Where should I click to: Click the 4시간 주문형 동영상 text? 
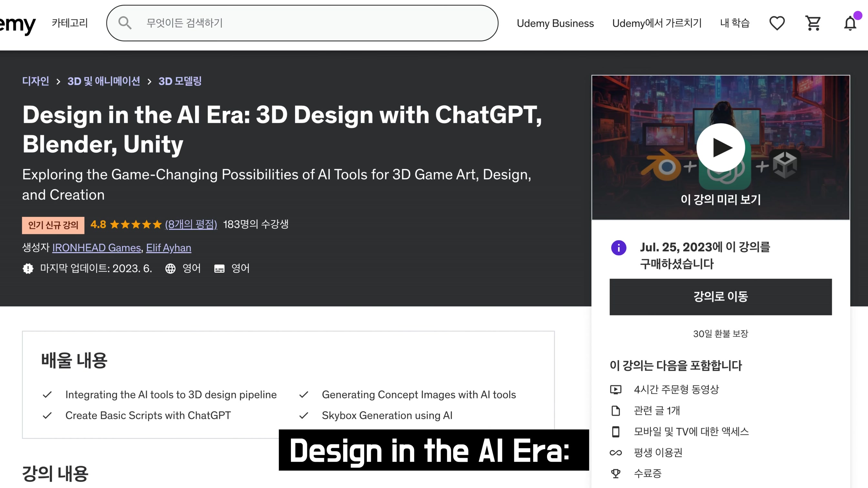(x=676, y=390)
